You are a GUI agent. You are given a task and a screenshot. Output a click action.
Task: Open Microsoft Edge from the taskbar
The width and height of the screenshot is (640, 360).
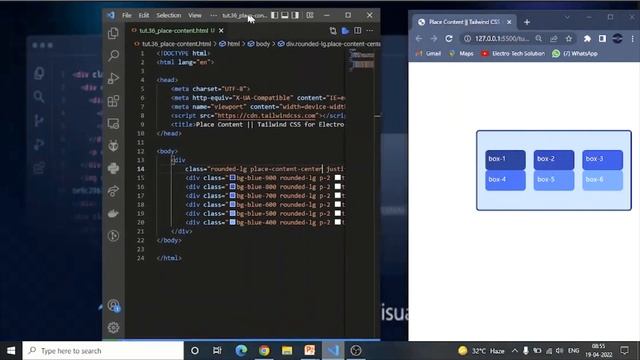pyautogui.click(x=241, y=351)
